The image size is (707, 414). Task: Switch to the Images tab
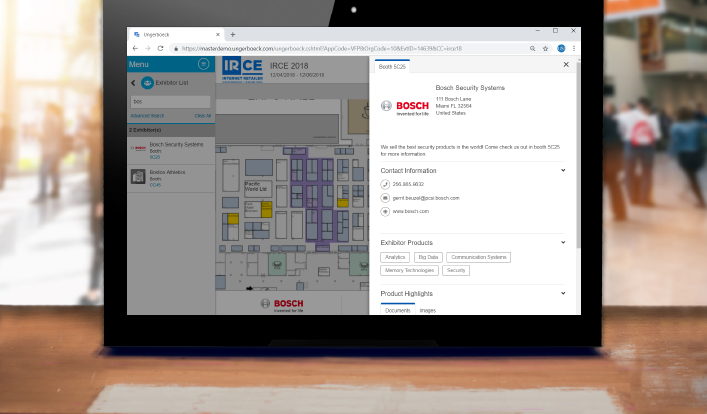tap(428, 310)
